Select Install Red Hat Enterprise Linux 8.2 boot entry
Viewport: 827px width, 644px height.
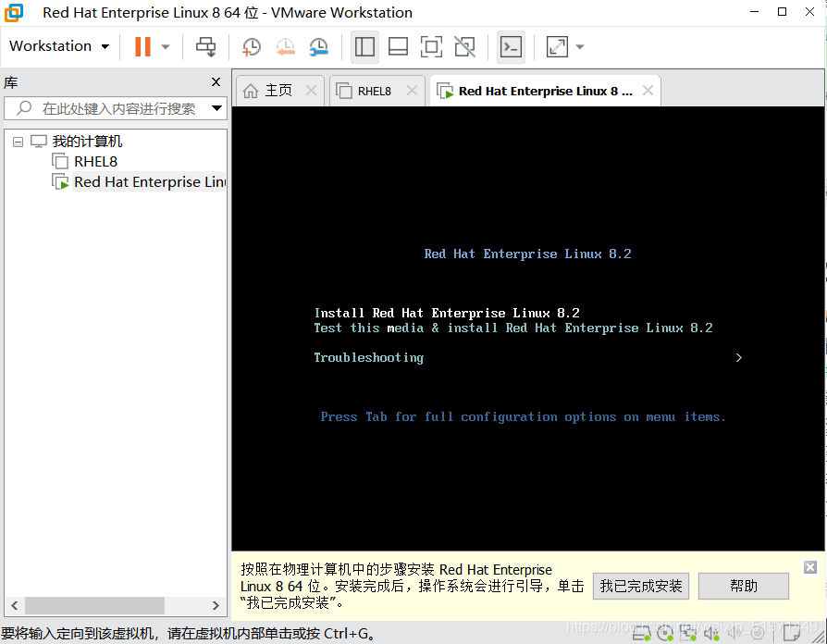coord(447,314)
